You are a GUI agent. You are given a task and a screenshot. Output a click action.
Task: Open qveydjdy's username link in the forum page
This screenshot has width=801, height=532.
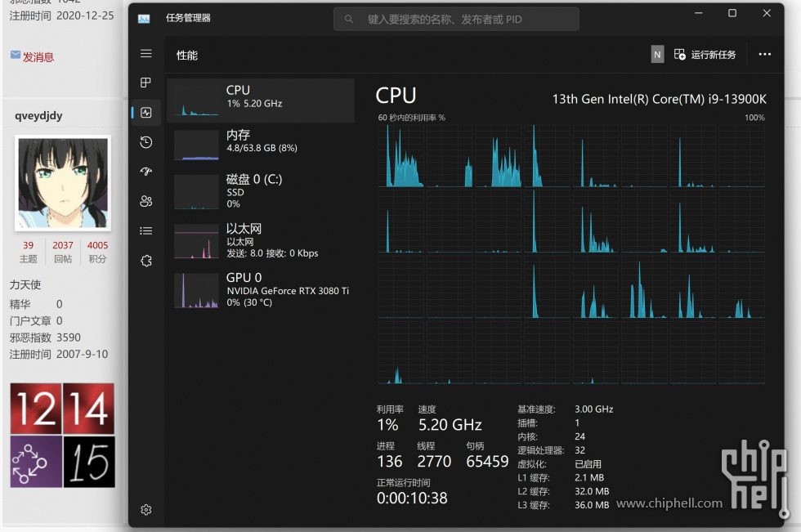tap(38, 116)
